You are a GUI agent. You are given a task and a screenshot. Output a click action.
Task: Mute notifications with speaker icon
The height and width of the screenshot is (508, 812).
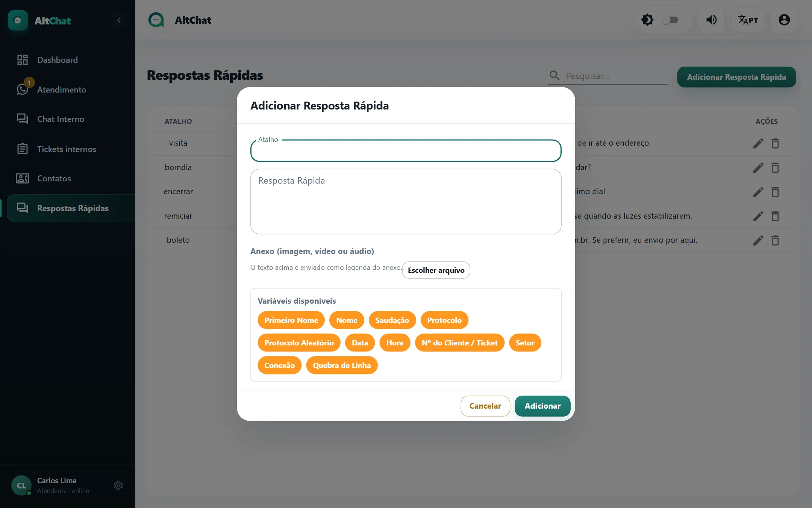[x=711, y=20]
